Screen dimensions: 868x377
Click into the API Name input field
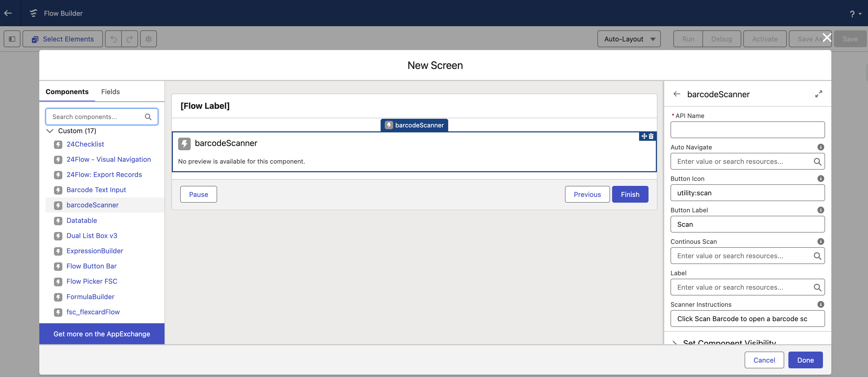tap(747, 130)
